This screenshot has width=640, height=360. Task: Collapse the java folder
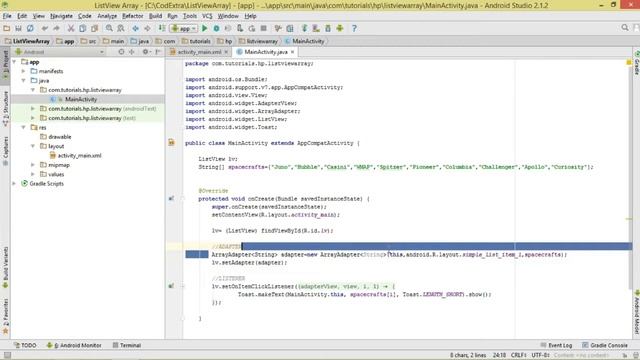24,80
